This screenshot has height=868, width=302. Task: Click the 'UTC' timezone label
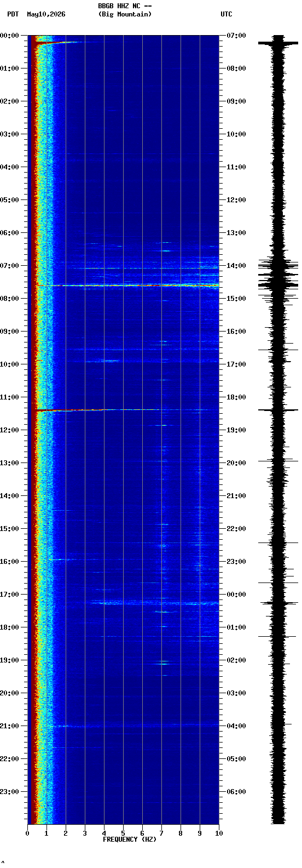(226, 14)
